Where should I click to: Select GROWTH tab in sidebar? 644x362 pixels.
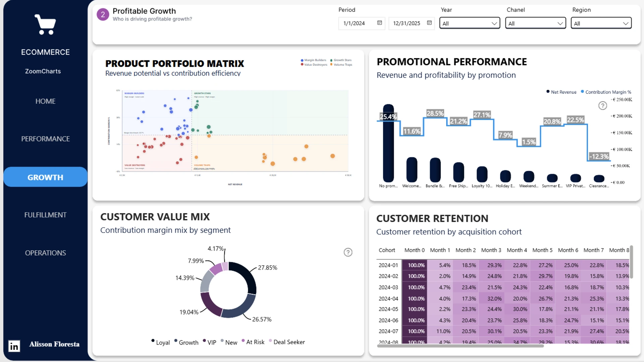[45, 177]
